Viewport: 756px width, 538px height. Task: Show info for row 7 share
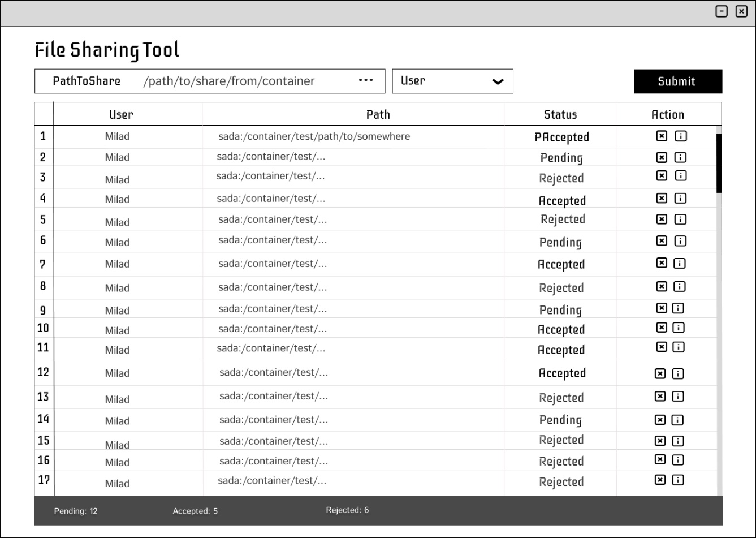pos(680,263)
